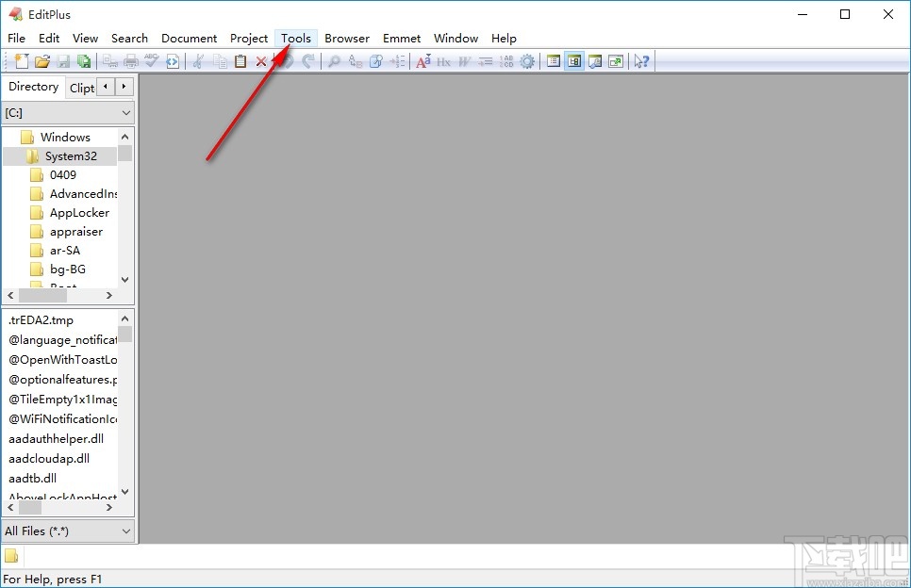Open the Document menu
This screenshot has width=911, height=588.
pyautogui.click(x=189, y=39)
